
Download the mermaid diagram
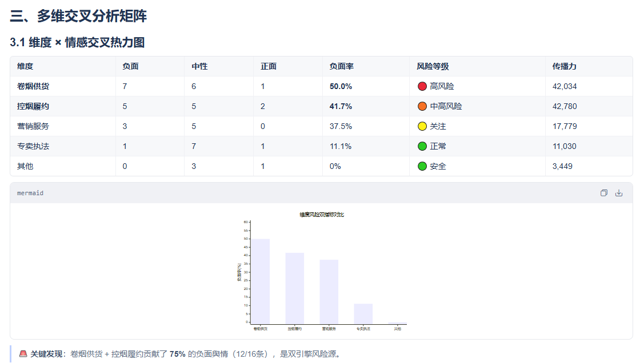click(619, 193)
